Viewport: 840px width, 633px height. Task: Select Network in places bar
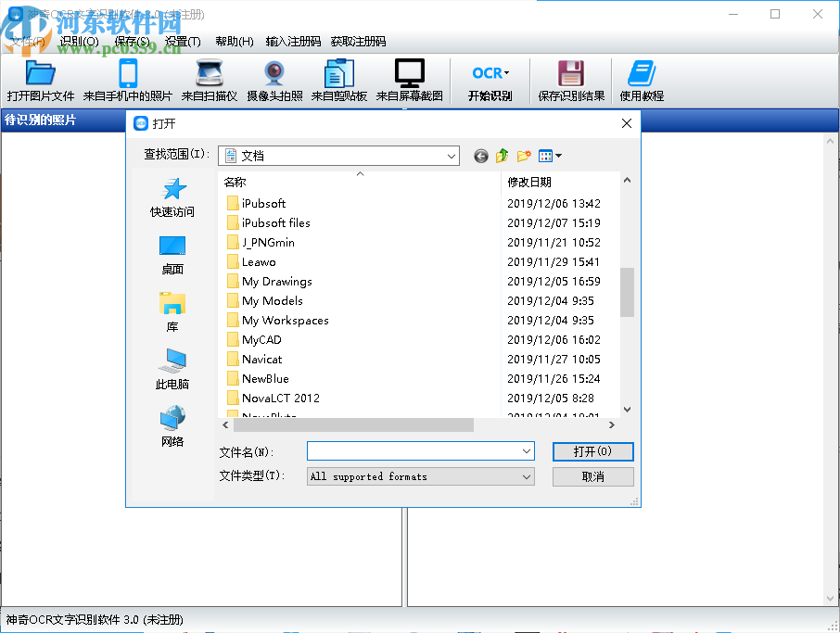(x=172, y=427)
